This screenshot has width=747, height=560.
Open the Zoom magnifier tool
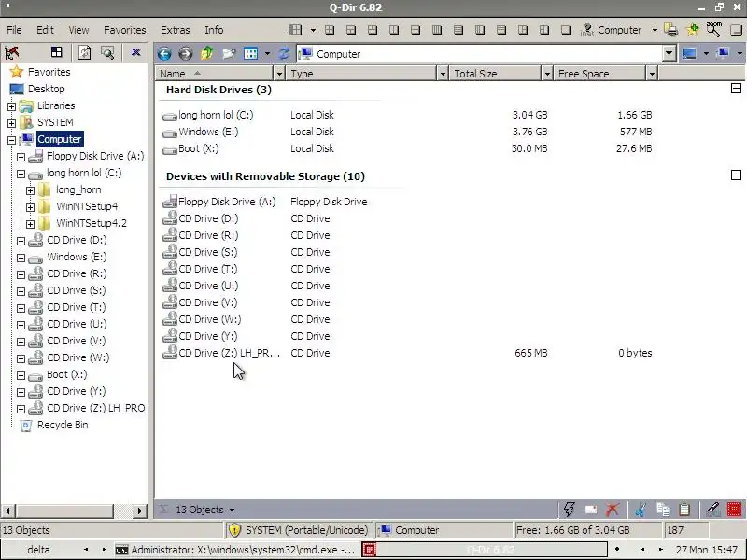pos(713,30)
